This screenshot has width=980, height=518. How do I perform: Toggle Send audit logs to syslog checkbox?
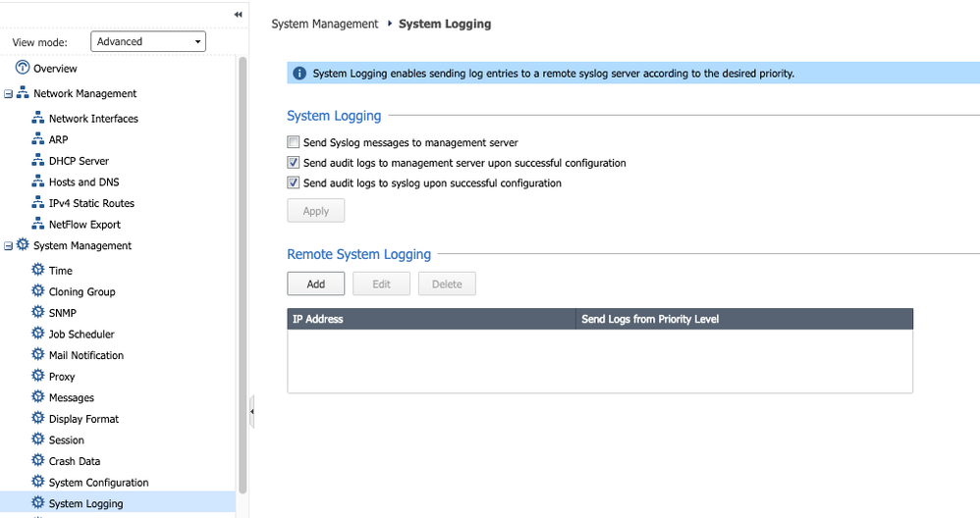pyautogui.click(x=294, y=182)
